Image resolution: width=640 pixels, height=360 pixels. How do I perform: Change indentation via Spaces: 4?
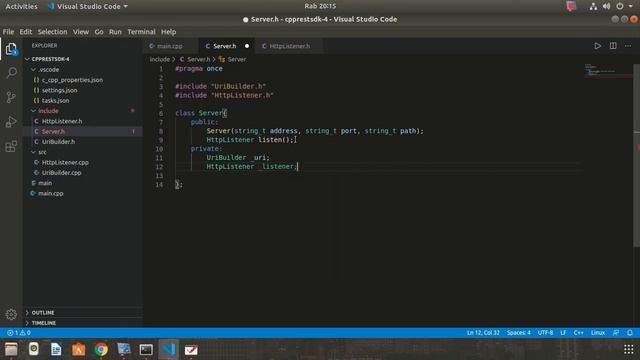[519, 333]
